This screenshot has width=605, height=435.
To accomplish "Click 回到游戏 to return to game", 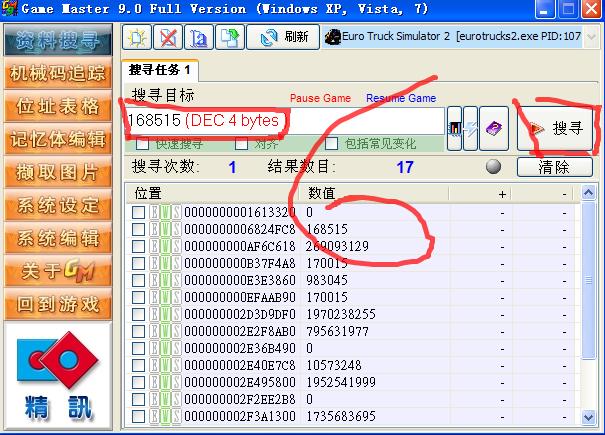I will [x=58, y=304].
